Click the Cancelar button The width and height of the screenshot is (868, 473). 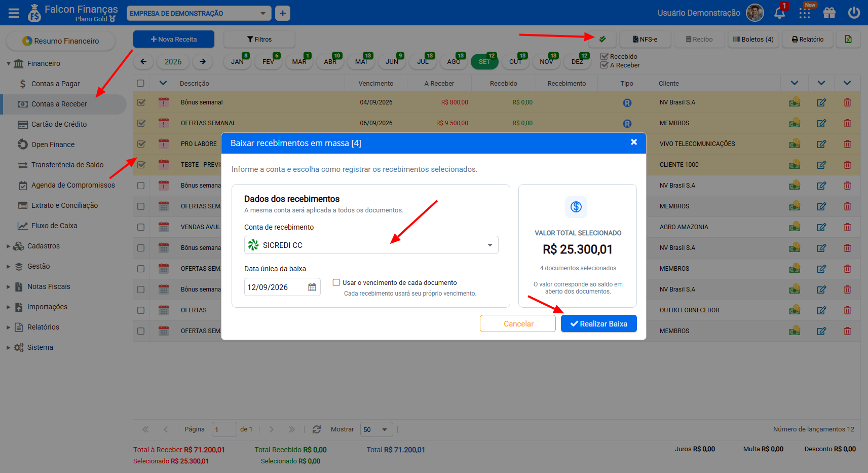pyautogui.click(x=518, y=323)
